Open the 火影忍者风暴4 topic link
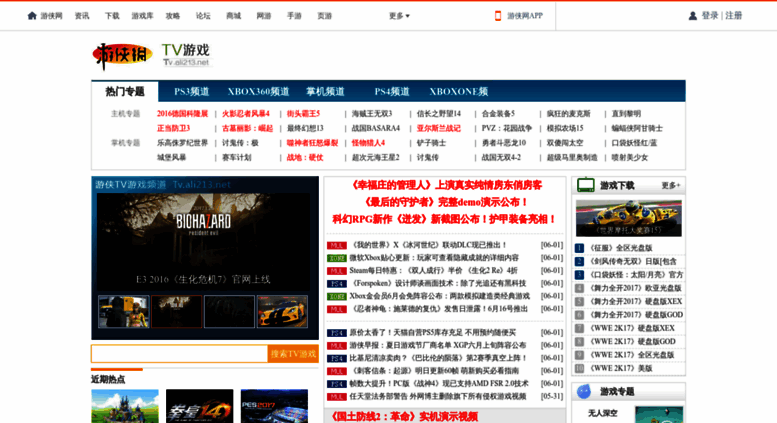 (246, 114)
